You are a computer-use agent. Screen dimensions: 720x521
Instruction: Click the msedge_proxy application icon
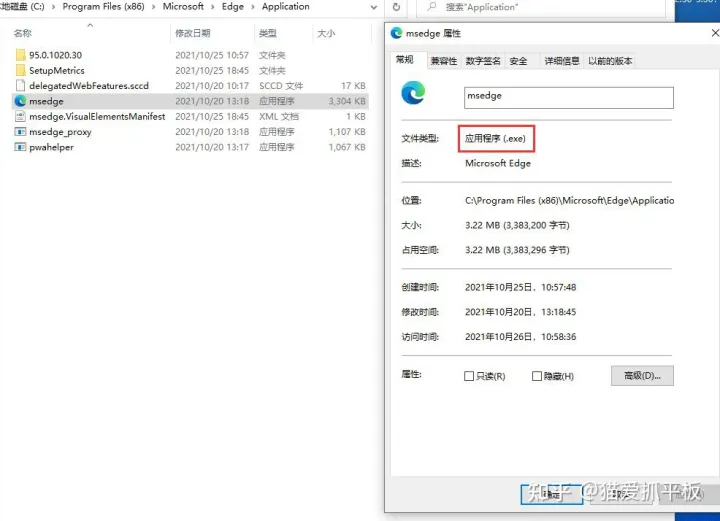[x=20, y=132]
